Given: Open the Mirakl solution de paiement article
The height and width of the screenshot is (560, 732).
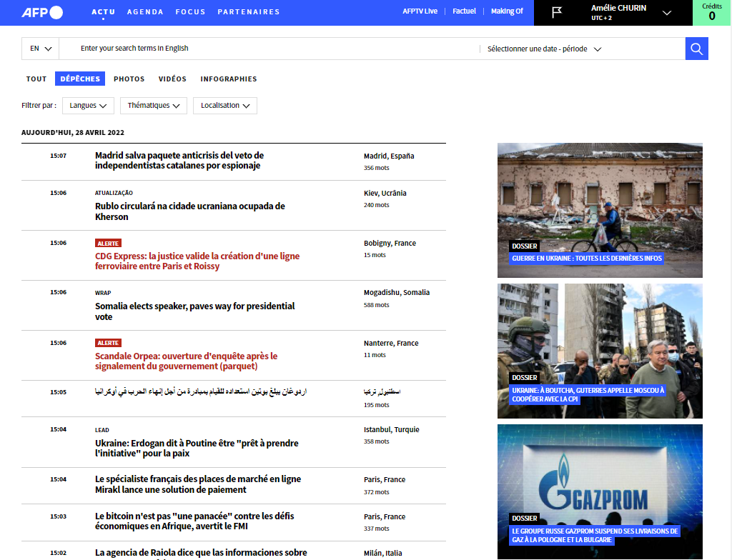Looking at the screenshot, I should click(198, 484).
